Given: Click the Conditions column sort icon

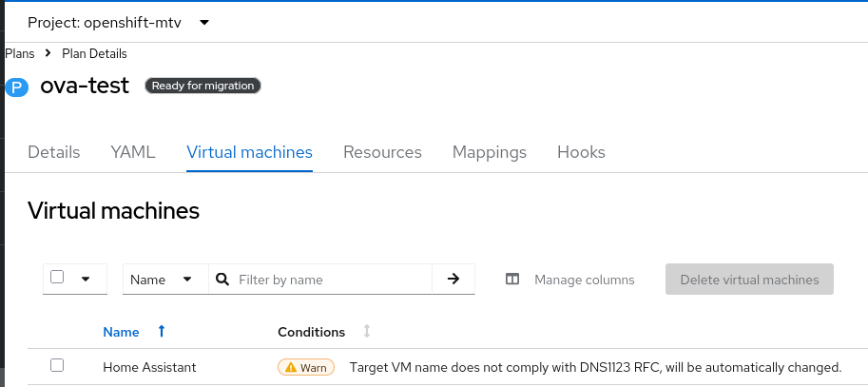Looking at the screenshot, I should point(367,332).
